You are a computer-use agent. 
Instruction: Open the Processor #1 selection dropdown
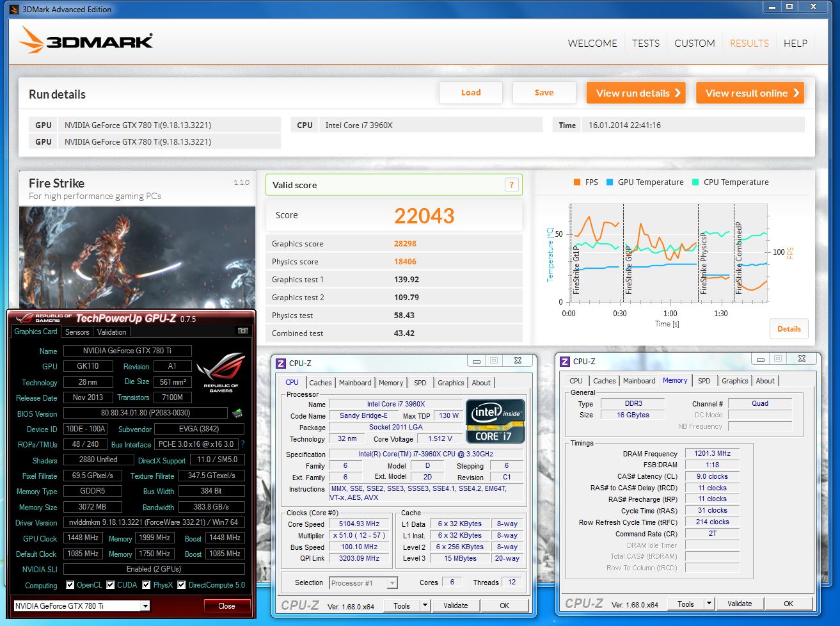(363, 583)
